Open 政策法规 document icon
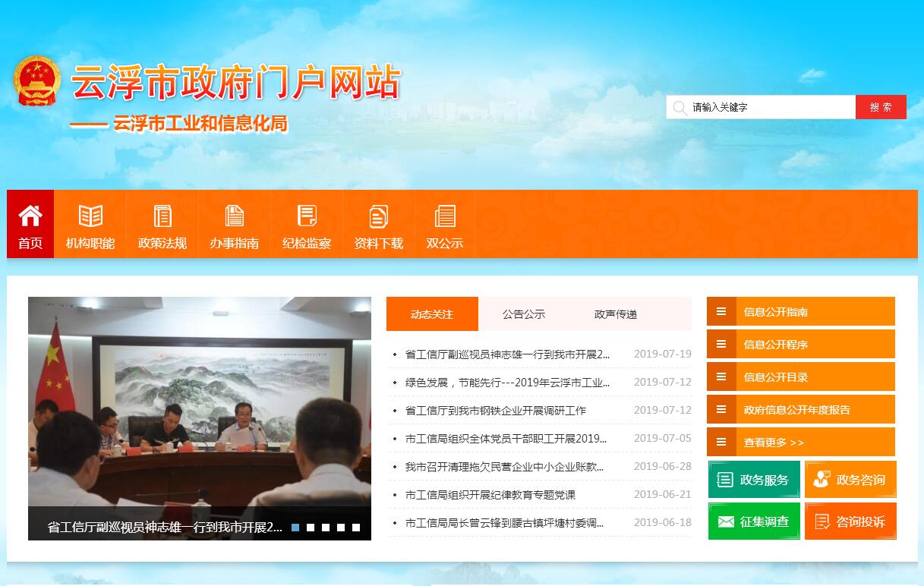 click(162, 216)
